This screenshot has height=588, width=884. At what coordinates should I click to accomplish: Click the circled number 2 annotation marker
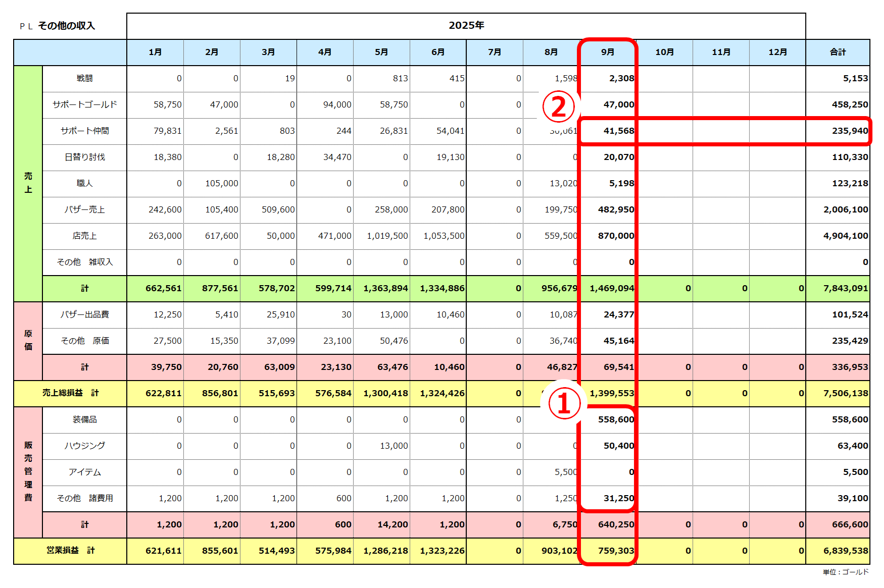(558, 107)
